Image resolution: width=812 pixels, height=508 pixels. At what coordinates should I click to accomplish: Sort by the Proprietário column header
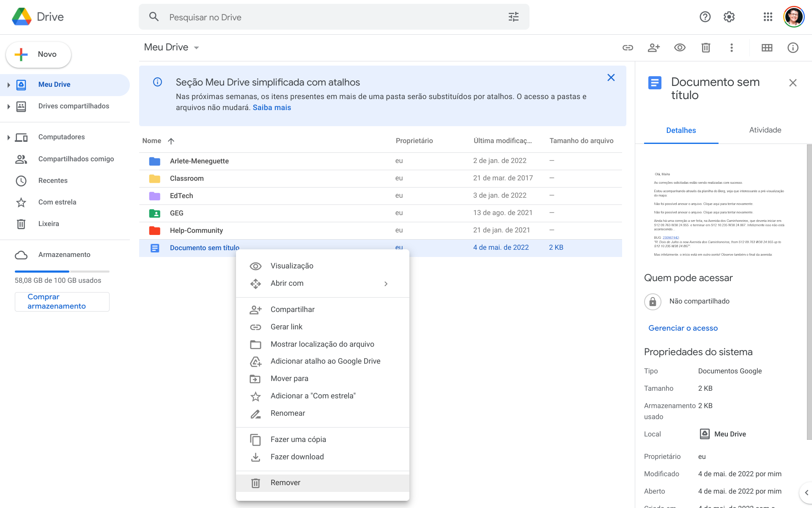(414, 141)
